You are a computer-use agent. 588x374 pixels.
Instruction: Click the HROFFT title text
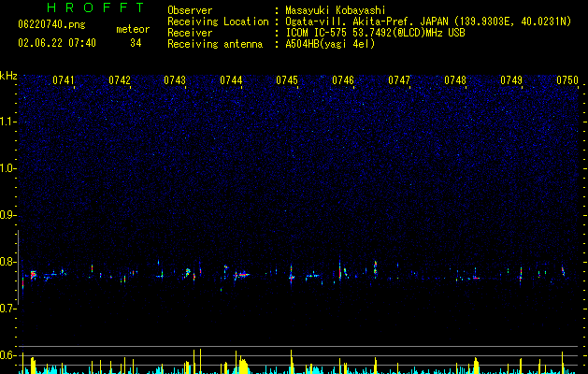(96, 7)
